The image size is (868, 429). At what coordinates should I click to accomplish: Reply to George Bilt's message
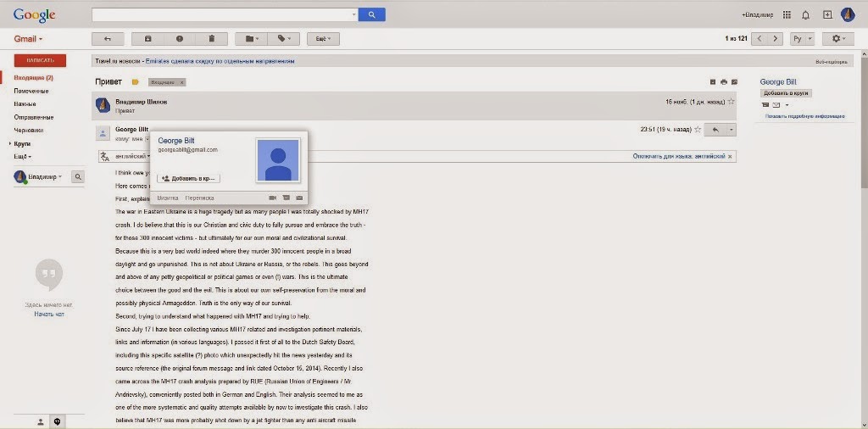pyautogui.click(x=715, y=130)
